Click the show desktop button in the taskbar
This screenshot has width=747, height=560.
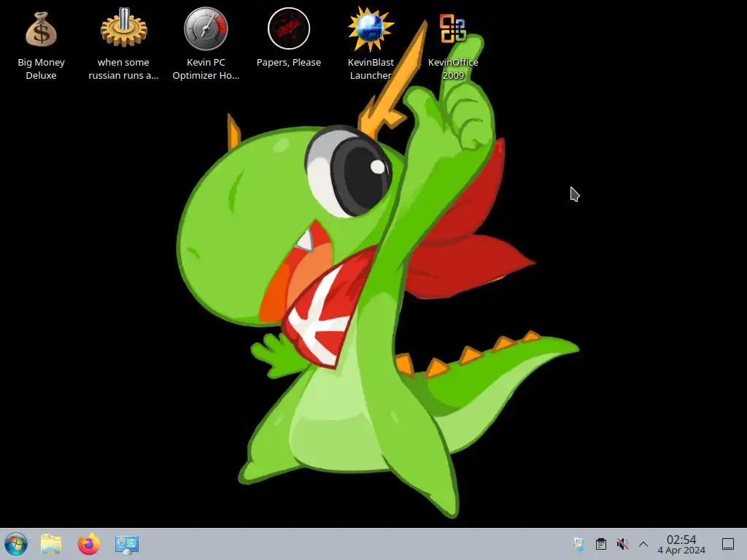(728, 544)
